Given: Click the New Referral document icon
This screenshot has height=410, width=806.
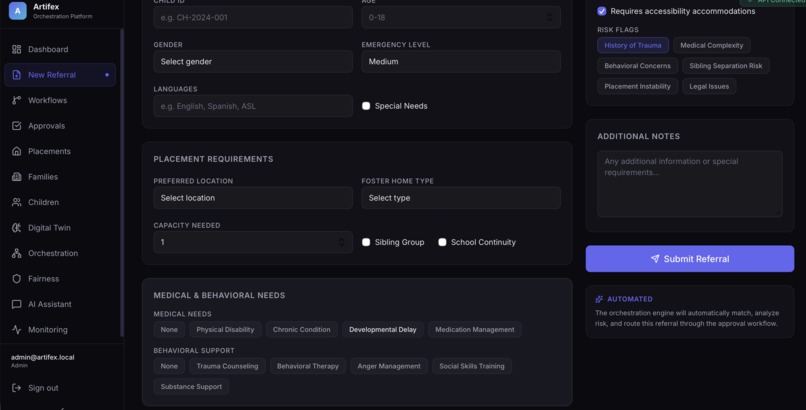Looking at the screenshot, I should pos(16,75).
